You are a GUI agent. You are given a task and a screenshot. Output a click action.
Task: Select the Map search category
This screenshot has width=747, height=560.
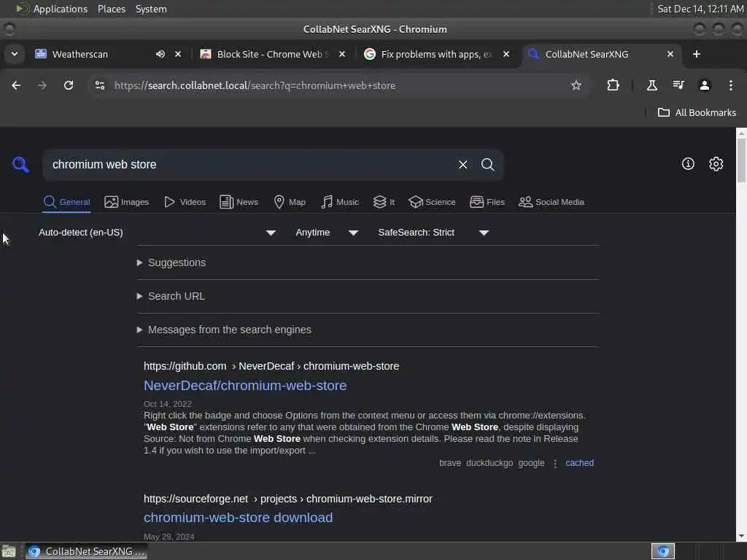coord(290,203)
